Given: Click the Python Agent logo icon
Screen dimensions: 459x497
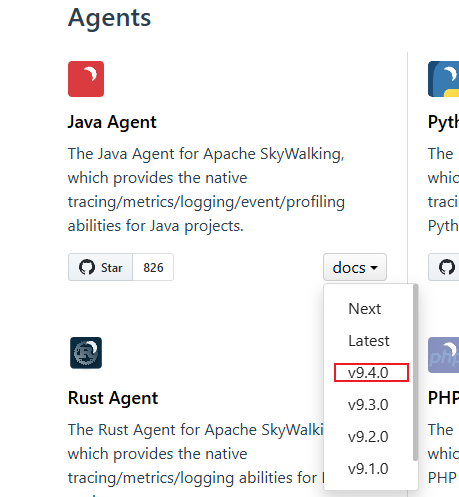Looking at the screenshot, I should point(444,79).
